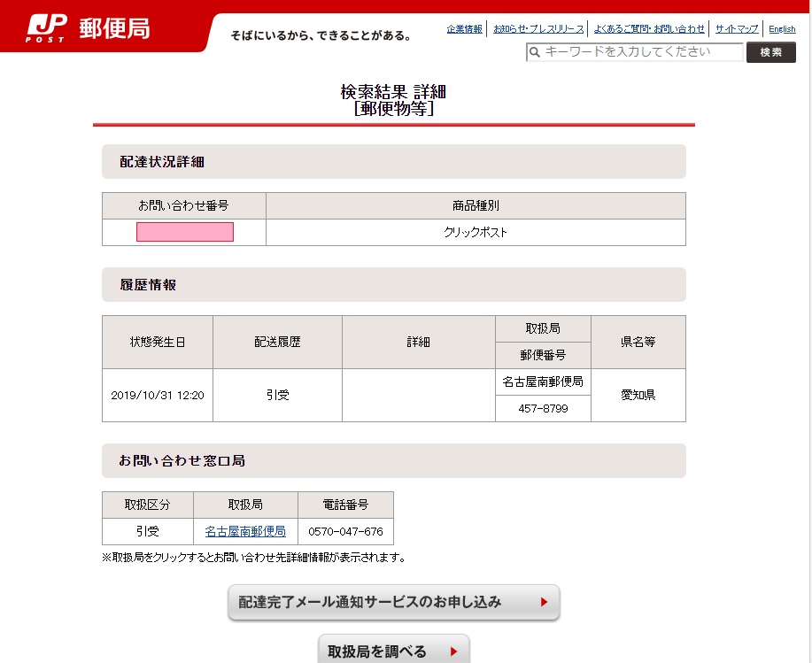Focus the keyword search field
The height and width of the screenshot is (663, 812).
635,52
